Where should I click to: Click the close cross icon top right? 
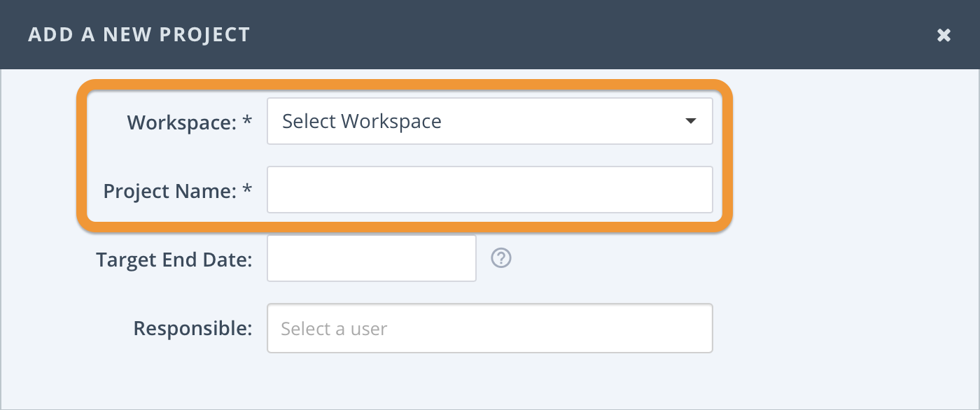[x=944, y=34]
